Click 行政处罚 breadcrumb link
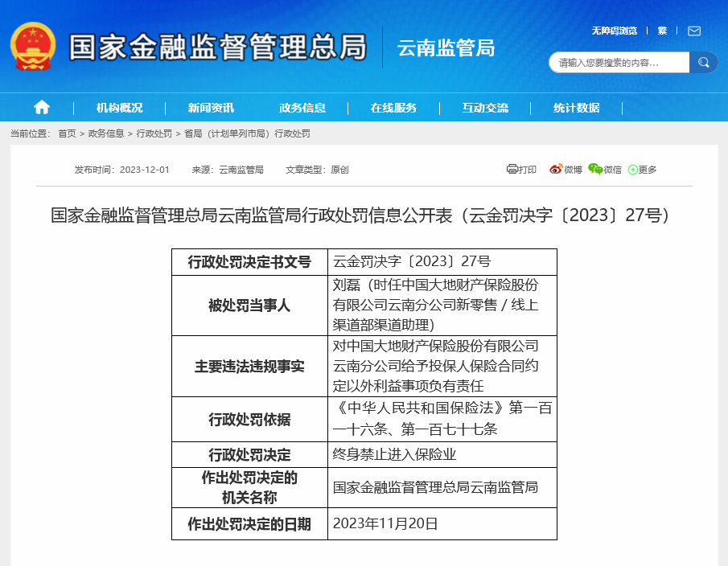The height and width of the screenshot is (566, 728). (154, 133)
